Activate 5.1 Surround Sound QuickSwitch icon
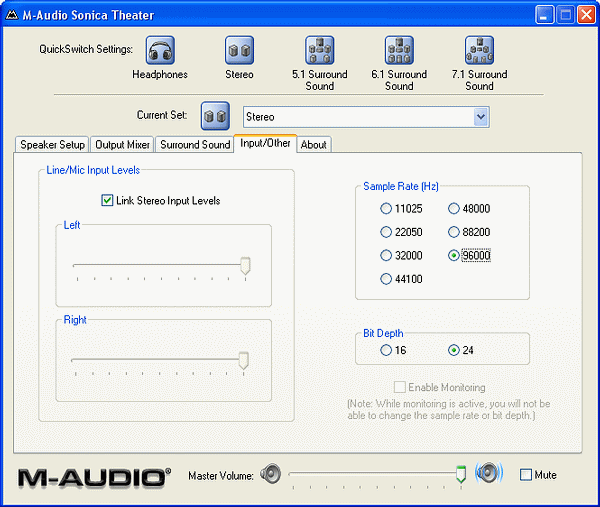The image size is (600, 507). pos(320,50)
